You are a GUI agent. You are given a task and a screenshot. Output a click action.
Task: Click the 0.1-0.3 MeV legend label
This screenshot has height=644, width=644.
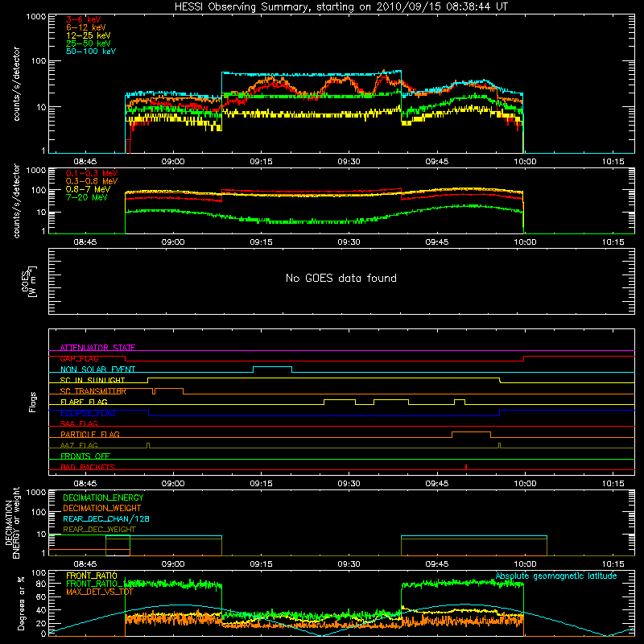(92, 173)
